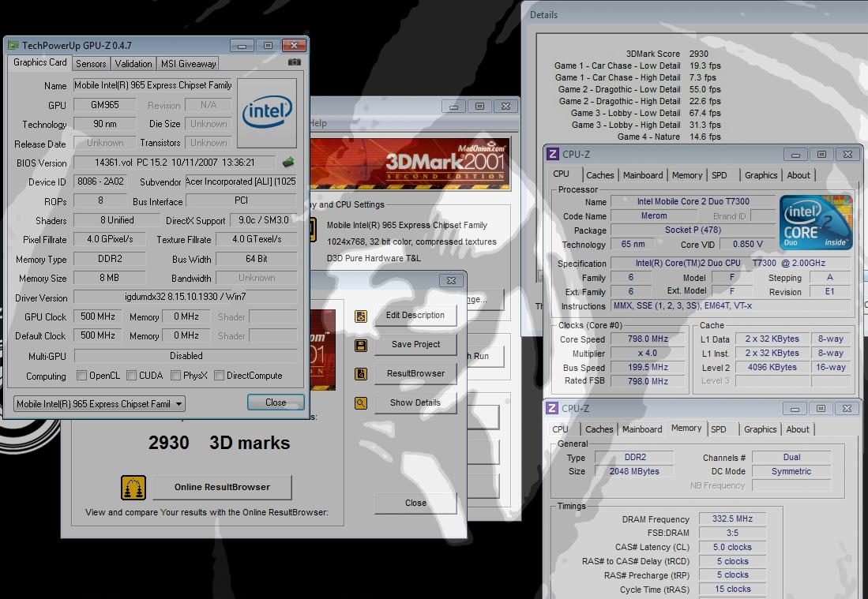Enable the CUDA checkbox

[132, 376]
